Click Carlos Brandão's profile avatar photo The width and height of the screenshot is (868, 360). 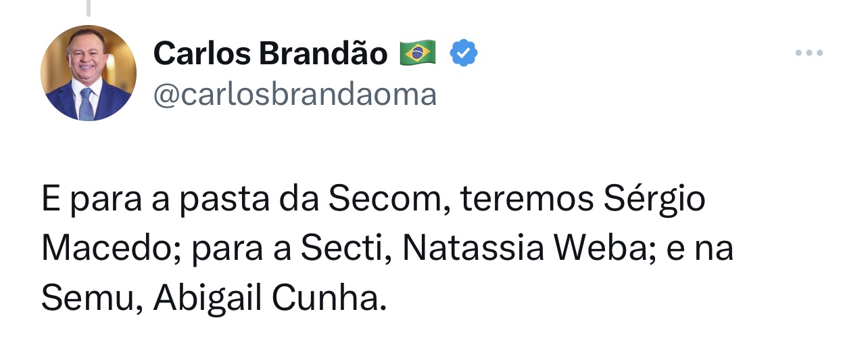click(89, 73)
